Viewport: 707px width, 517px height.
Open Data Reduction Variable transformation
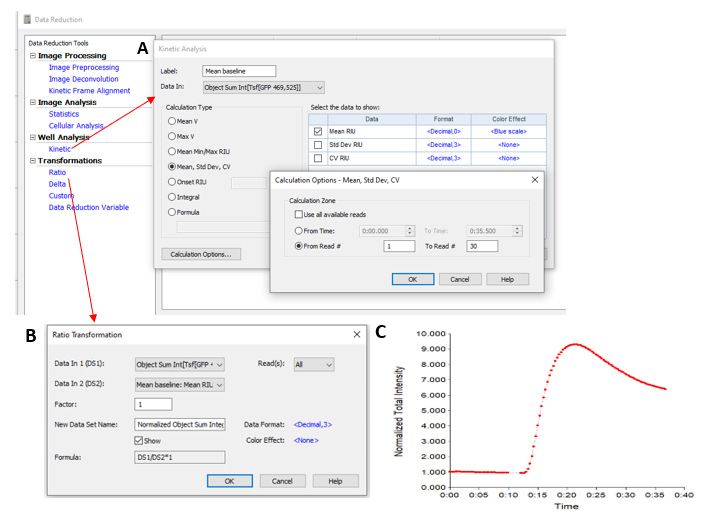(89, 208)
